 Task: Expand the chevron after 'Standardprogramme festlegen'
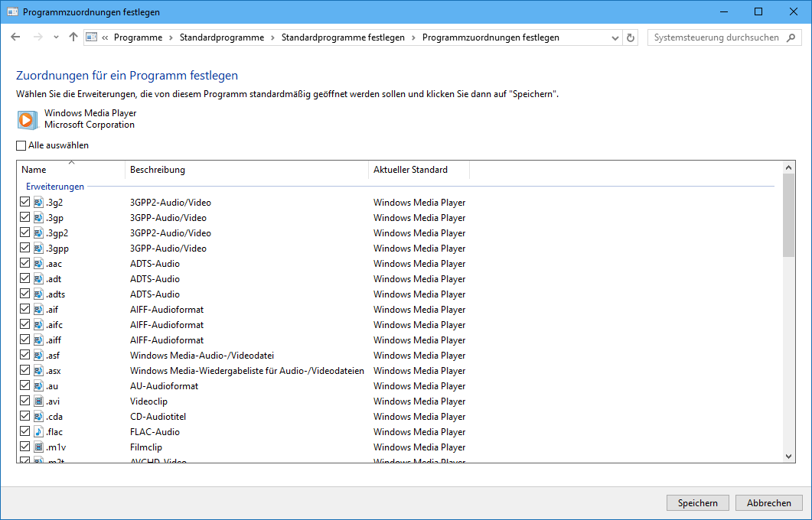[x=413, y=37]
